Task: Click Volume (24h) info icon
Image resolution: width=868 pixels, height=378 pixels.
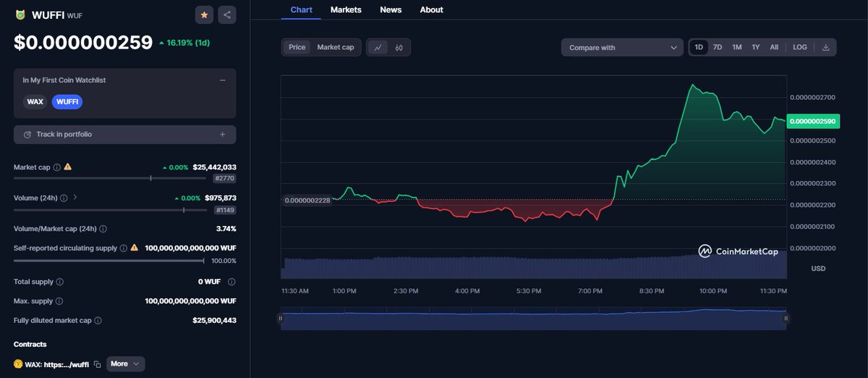Action: coord(64,198)
